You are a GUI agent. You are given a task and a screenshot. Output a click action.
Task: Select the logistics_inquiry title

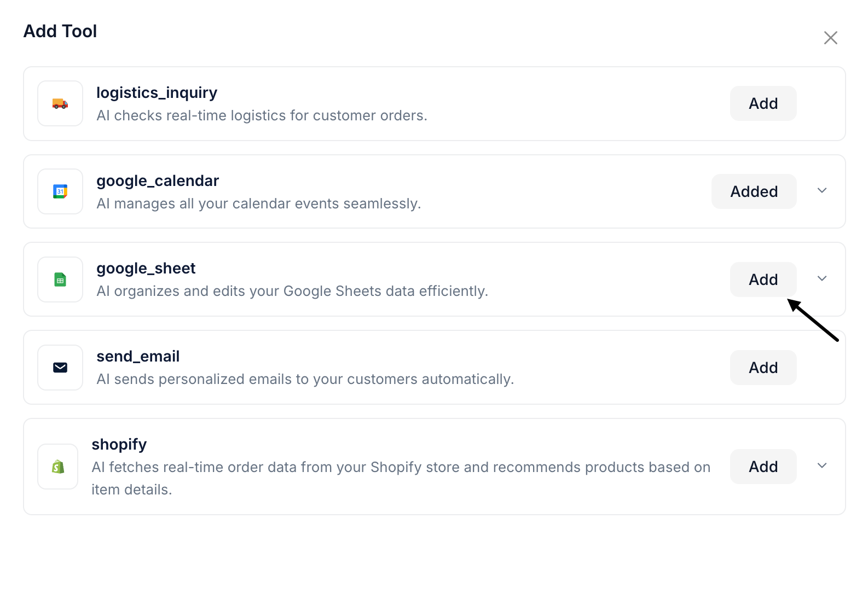tap(157, 92)
